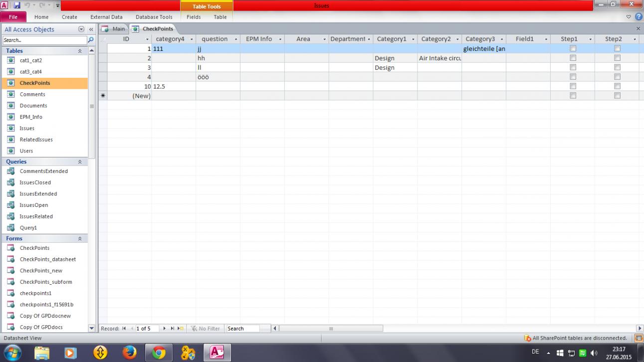This screenshot has height=362, width=644.
Task: Click the Save icon in Quick Access Toolbar
Action: click(x=17, y=5)
